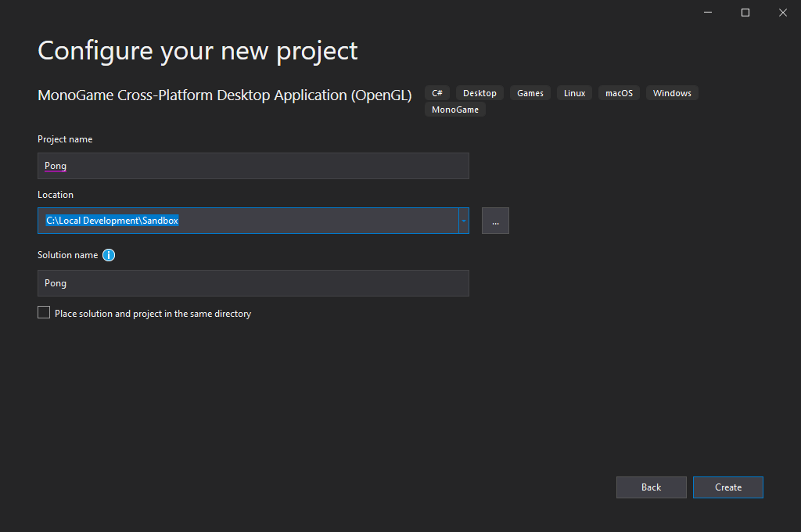This screenshot has height=532, width=801.
Task: Click the highlighted Location path text
Action: [110, 220]
